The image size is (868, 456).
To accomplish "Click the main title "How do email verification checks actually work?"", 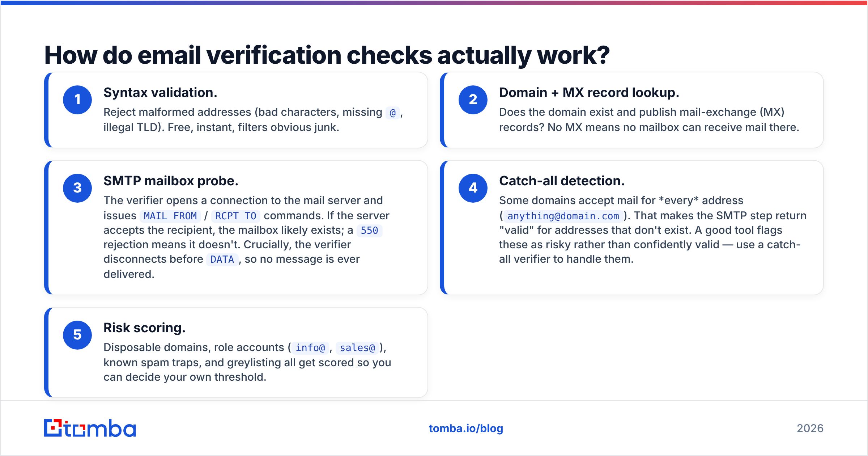I will click(x=327, y=55).
